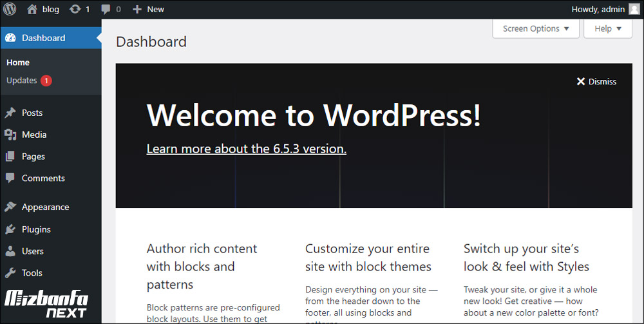Click the WordPress logo icon
The height and width of the screenshot is (324, 644).
10,8
